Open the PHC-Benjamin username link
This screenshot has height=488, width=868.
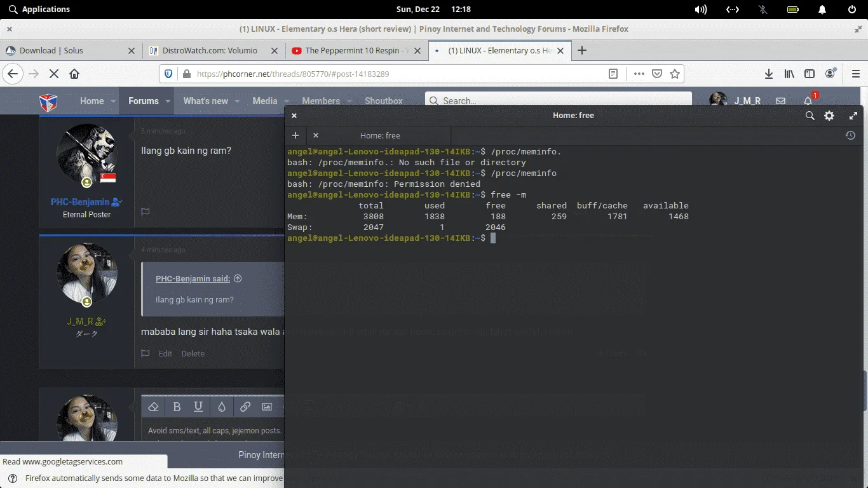coord(81,202)
